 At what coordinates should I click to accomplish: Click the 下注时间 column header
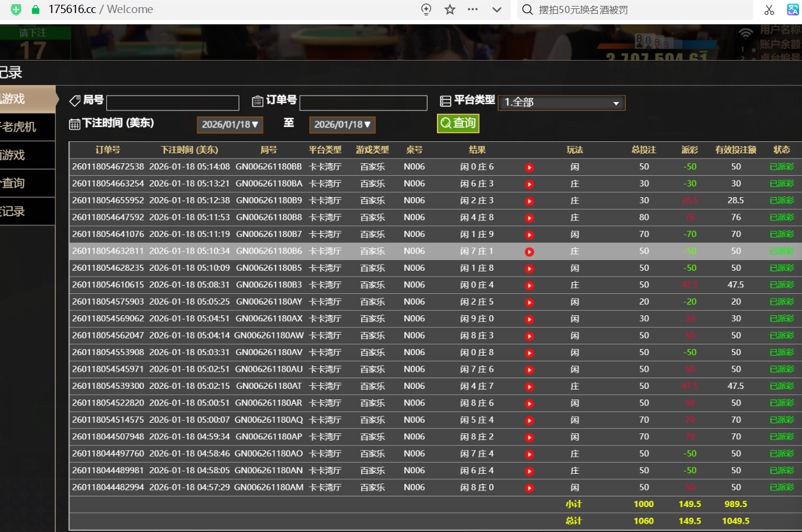[189, 150]
